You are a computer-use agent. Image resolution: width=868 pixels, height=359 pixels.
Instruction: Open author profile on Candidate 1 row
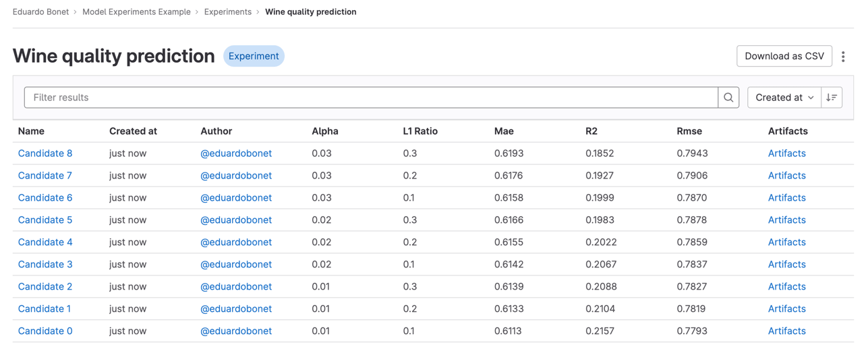(236, 309)
